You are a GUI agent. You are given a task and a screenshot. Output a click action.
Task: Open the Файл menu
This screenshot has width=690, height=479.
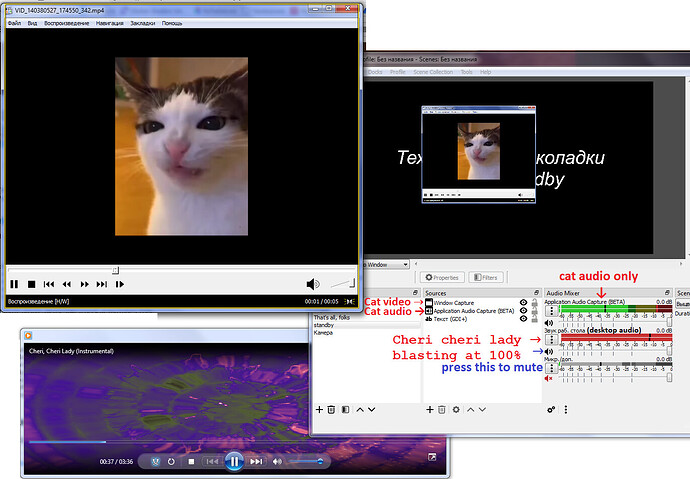click(x=15, y=23)
